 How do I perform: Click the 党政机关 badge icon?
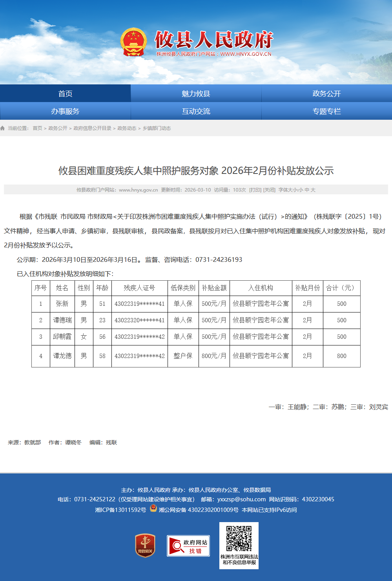tap(145, 545)
